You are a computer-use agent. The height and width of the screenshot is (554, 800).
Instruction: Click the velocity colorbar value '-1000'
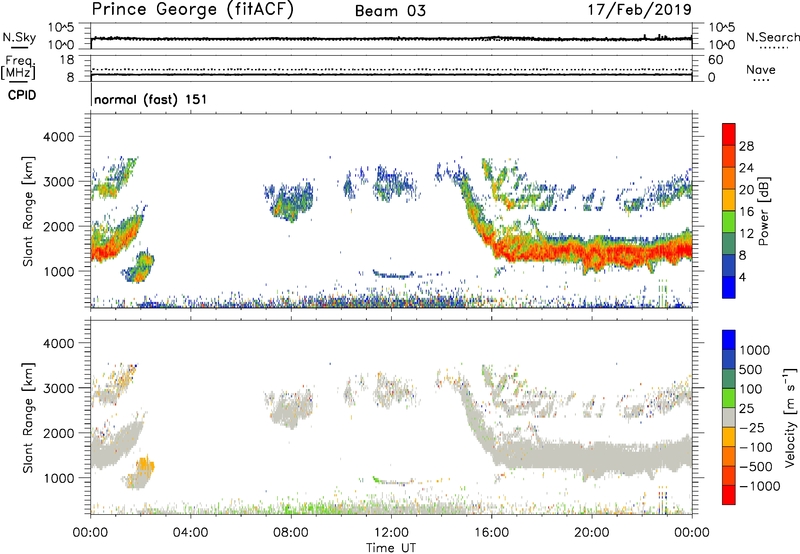tap(760, 486)
